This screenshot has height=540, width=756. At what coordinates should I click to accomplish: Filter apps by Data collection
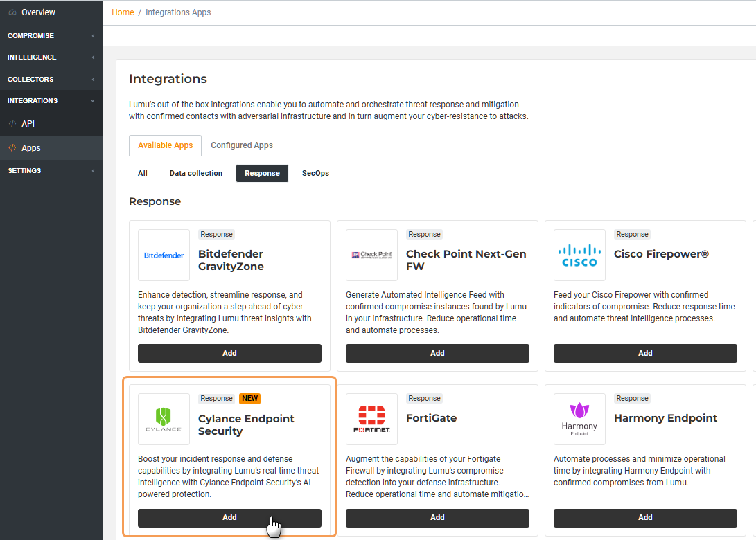[196, 173]
